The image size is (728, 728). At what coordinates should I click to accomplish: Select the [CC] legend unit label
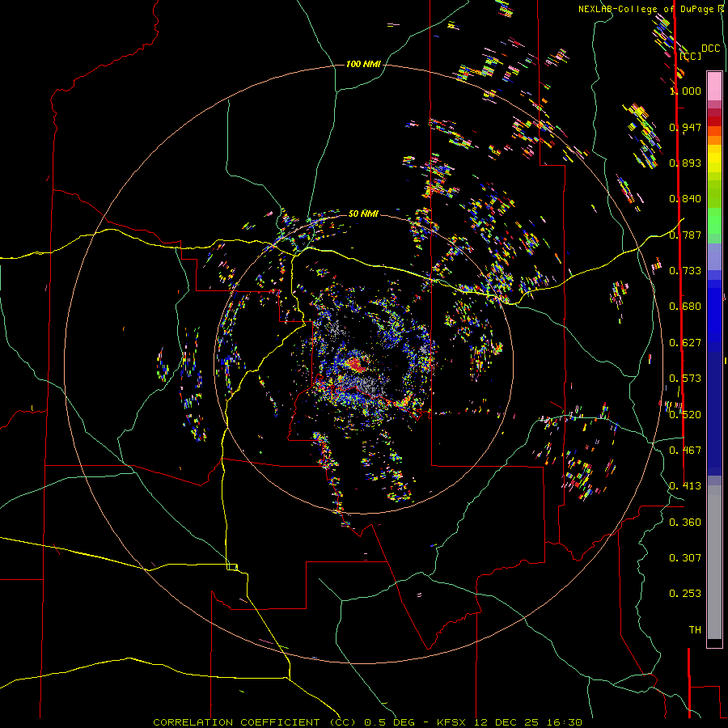[691, 56]
